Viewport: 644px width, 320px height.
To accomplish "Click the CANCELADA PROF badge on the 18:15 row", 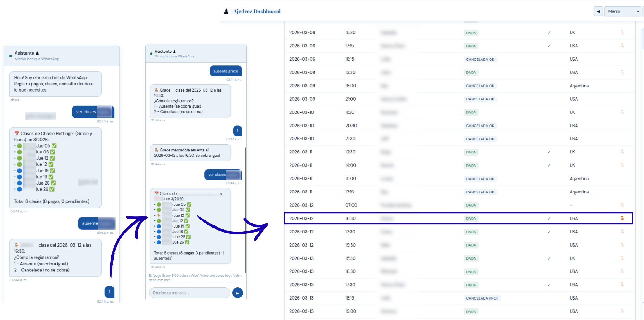I will click(482, 298).
